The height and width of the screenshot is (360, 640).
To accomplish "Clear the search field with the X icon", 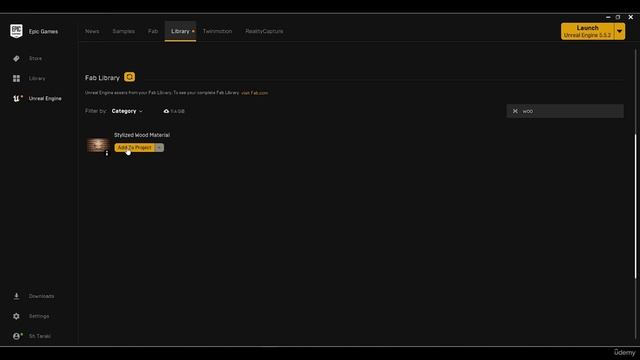I will tap(515, 111).
